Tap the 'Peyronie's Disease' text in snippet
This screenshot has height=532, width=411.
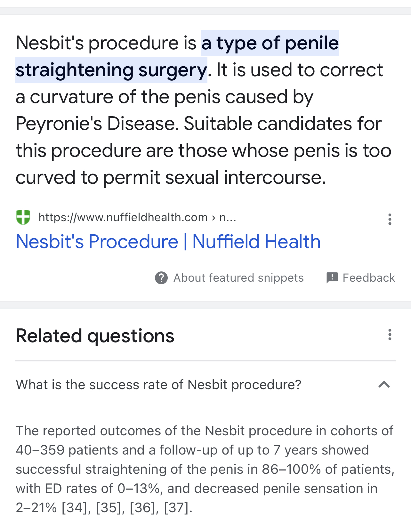(97, 124)
